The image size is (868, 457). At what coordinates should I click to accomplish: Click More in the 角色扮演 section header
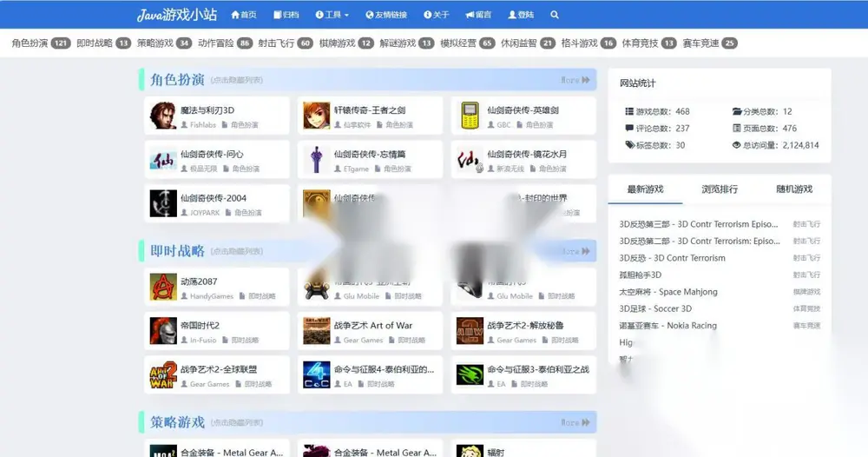[575, 80]
